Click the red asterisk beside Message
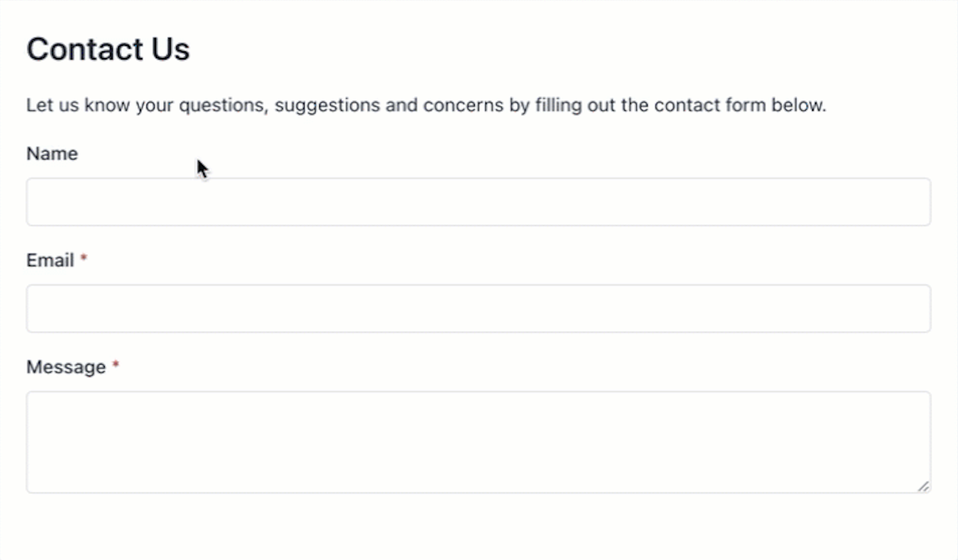Viewport: 958px width, 560px height. (x=116, y=364)
